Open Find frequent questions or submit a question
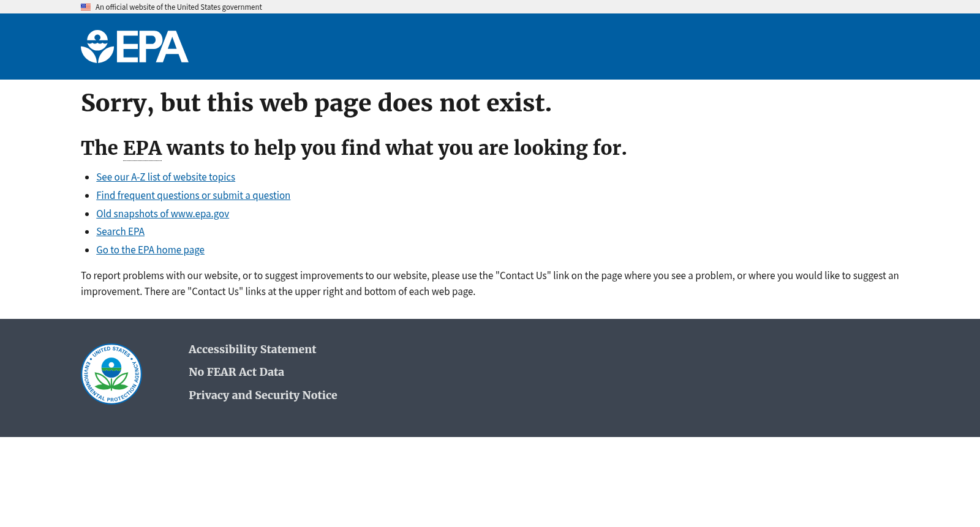The width and height of the screenshot is (980, 527). pyautogui.click(x=193, y=195)
